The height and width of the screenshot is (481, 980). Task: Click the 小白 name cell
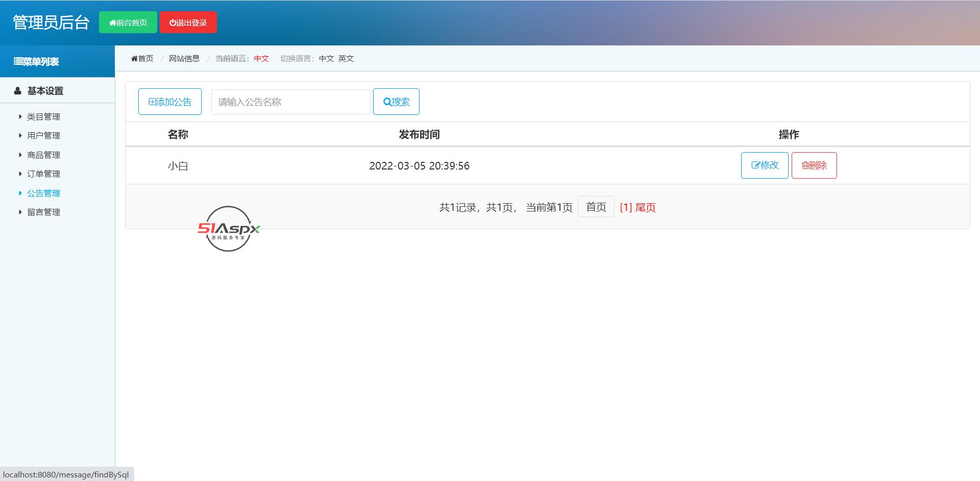coord(178,166)
